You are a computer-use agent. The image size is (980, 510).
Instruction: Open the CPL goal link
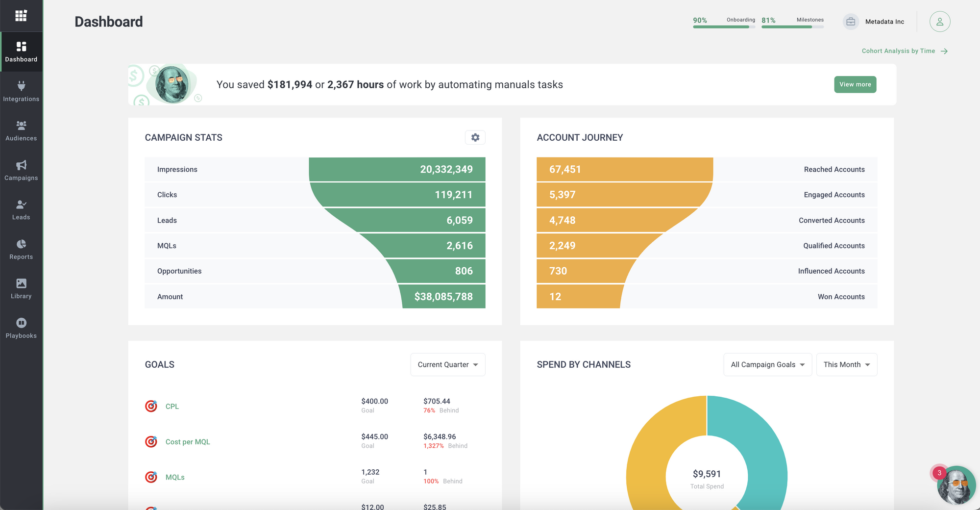tap(172, 406)
